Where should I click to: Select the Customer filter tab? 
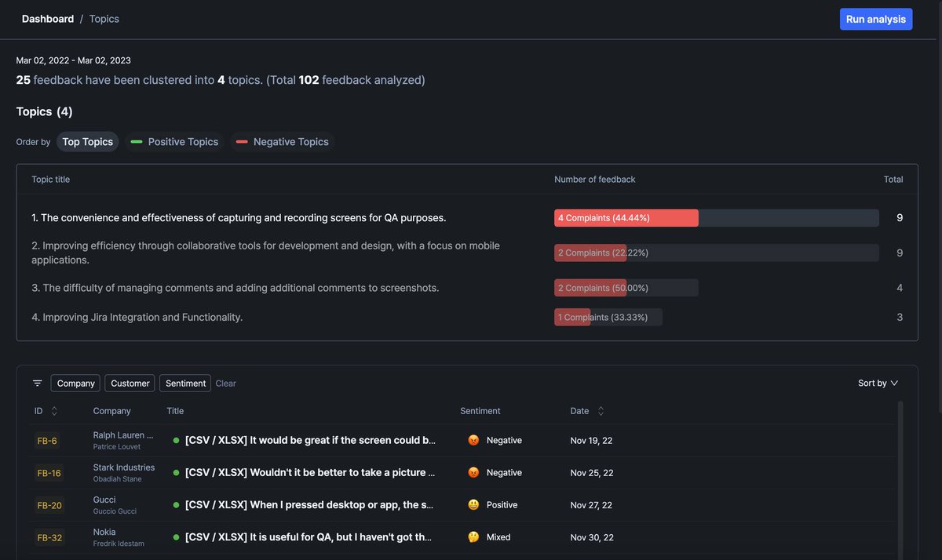(x=130, y=381)
